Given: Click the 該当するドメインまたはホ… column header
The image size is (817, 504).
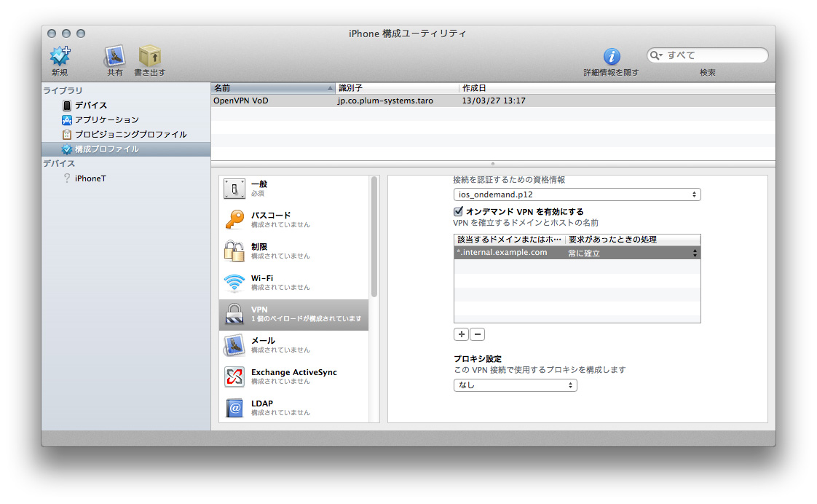Looking at the screenshot, I should point(509,240).
